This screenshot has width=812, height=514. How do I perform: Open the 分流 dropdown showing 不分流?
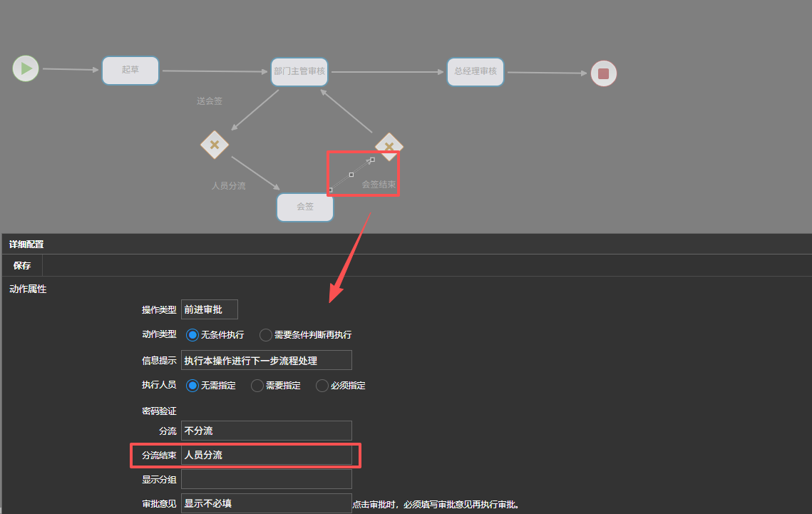point(267,431)
